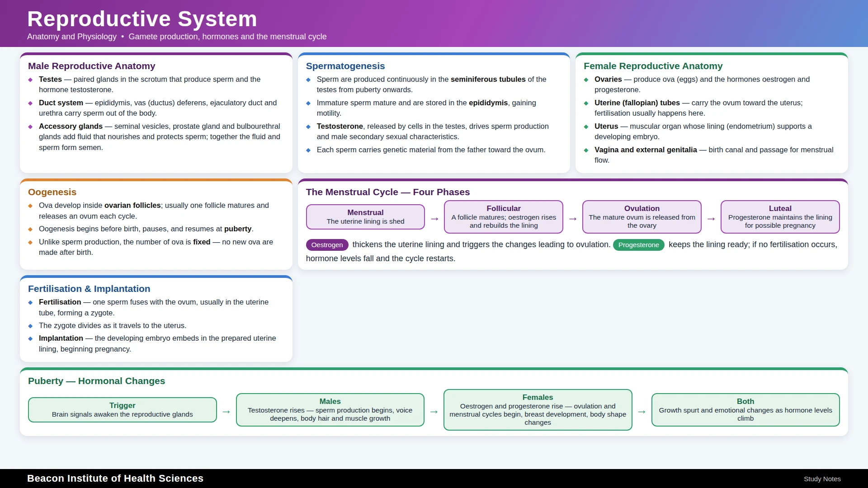Screen dimensions: 868x488
Task: Select the bold term Ovaries
Action: click(x=608, y=79)
